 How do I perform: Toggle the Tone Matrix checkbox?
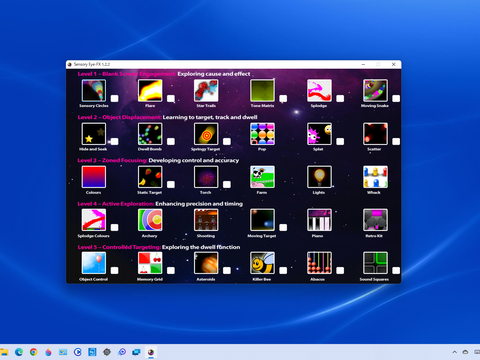pos(283,98)
